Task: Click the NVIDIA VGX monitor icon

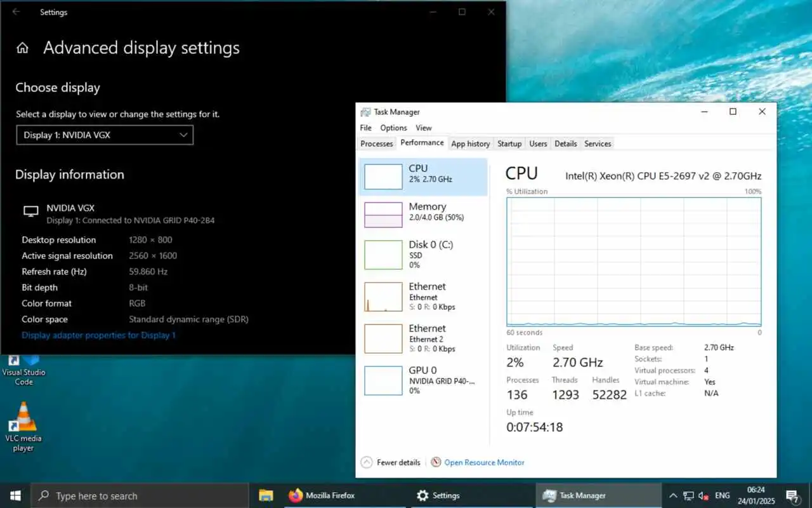Action: (30, 212)
